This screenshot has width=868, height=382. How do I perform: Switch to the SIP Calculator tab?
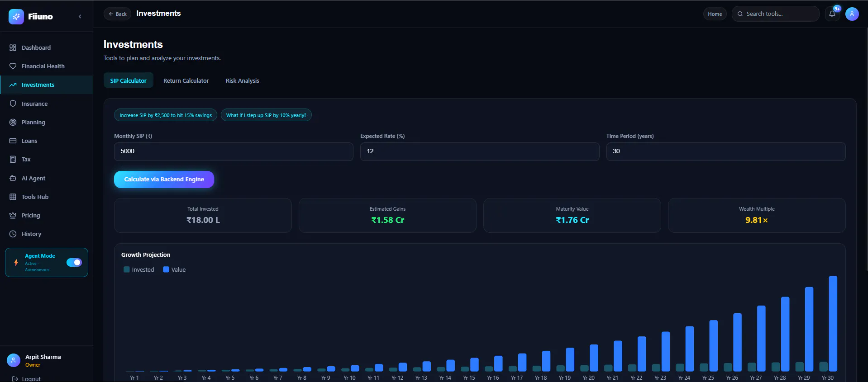129,80
